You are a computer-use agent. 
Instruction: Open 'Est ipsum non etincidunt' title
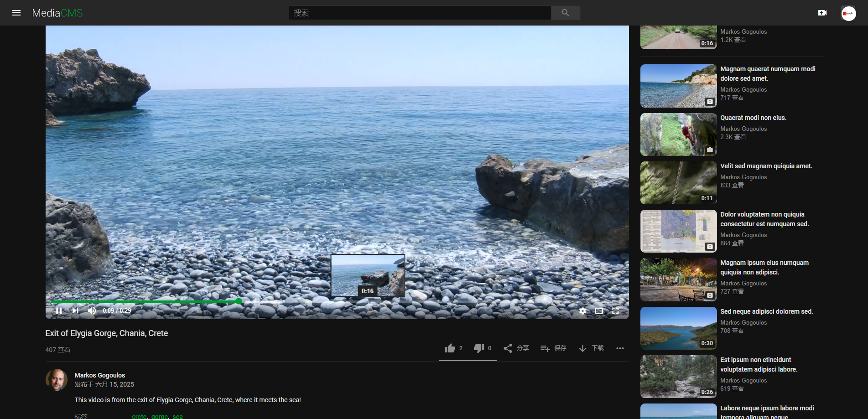[x=759, y=365]
